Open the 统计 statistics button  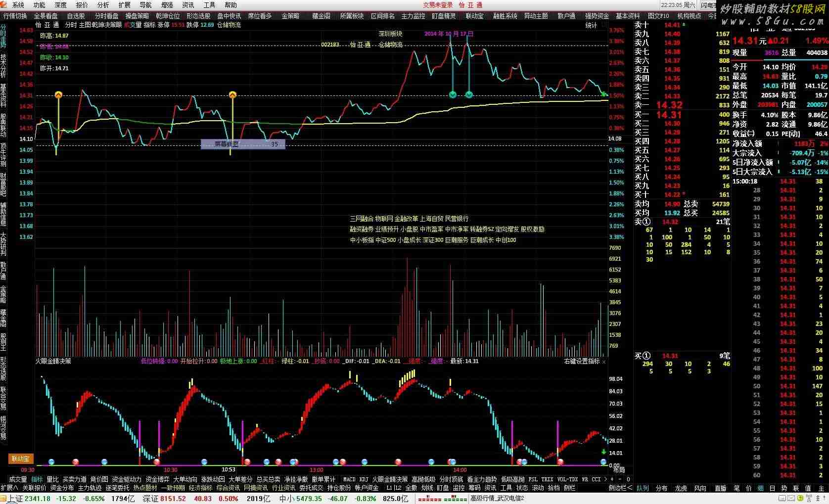[x=591, y=25]
